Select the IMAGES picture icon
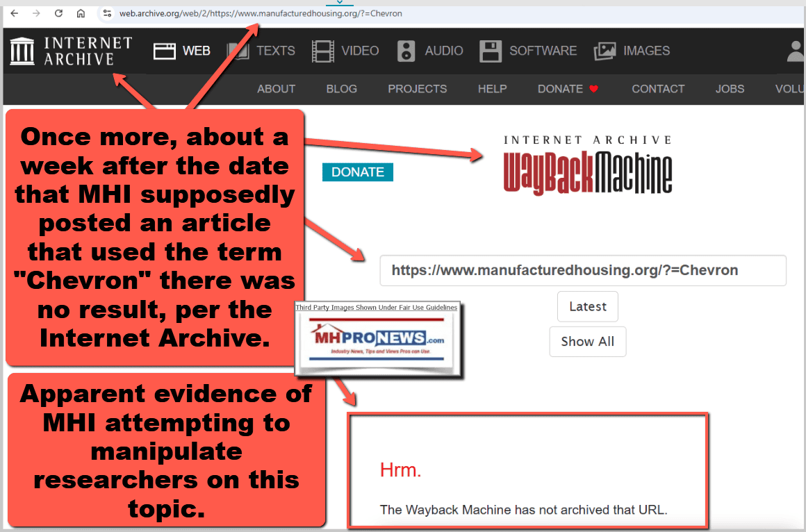Viewport: 806px width, 532px height. pos(604,51)
